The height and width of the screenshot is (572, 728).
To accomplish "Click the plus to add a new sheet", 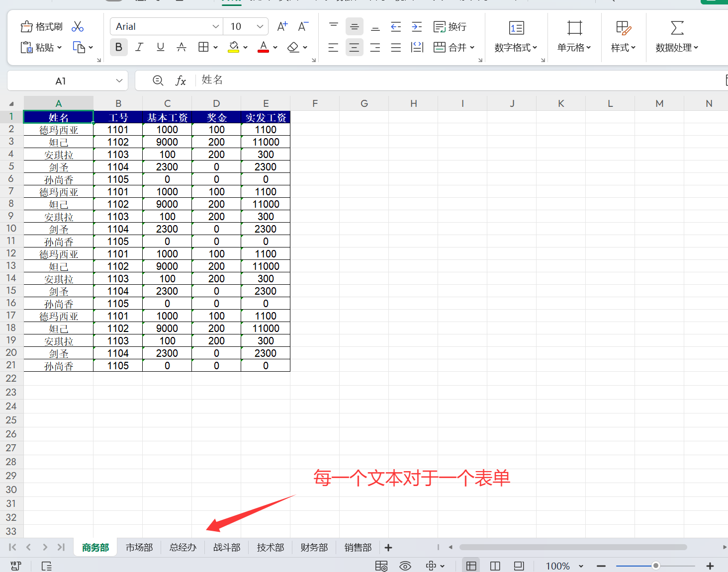I will point(388,547).
